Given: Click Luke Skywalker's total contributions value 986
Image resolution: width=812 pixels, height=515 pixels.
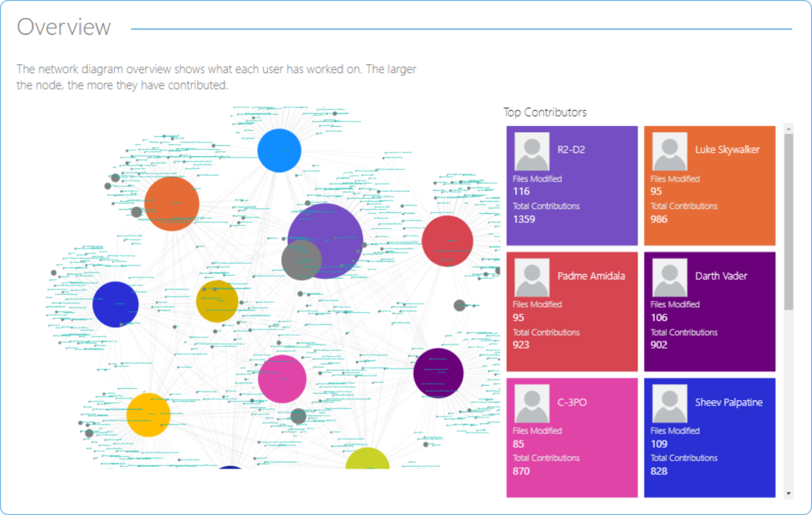Looking at the screenshot, I should click(659, 219).
